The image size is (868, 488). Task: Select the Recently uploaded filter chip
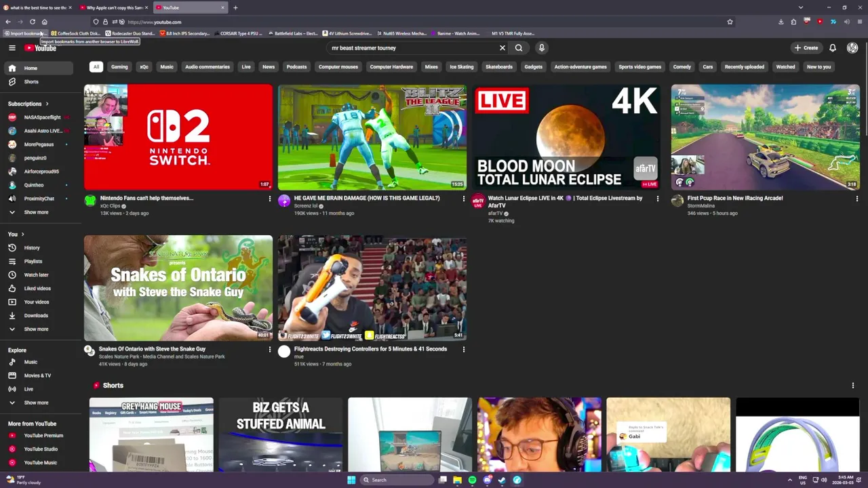click(x=744, y=67)
